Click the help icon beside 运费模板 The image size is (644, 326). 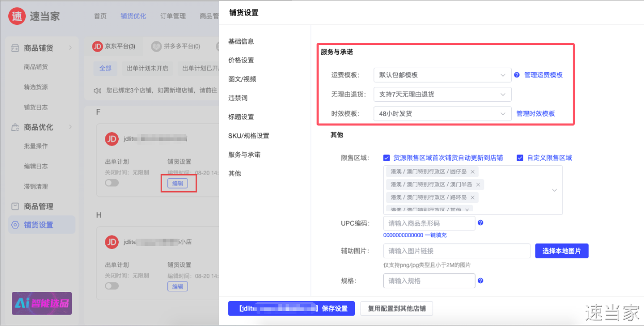pos(516,75)
